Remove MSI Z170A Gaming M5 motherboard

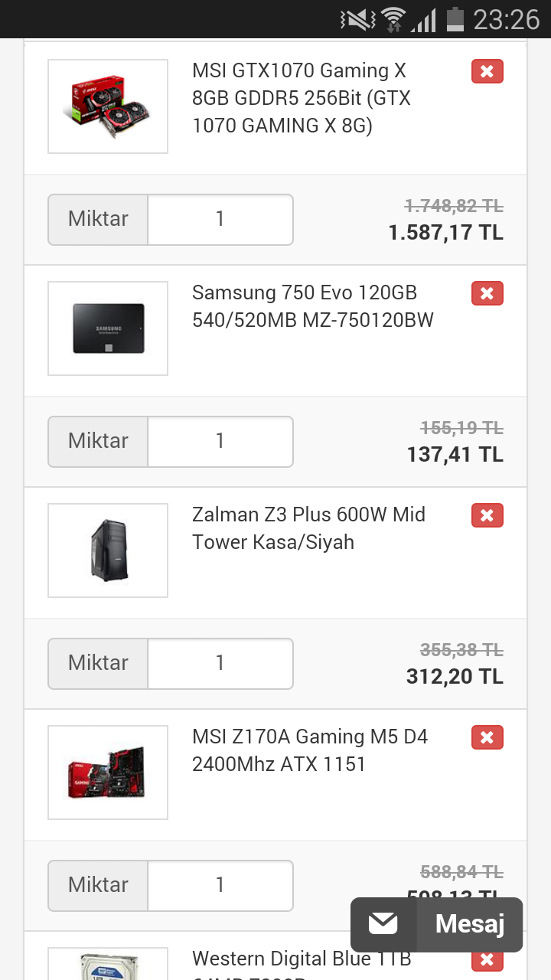click(x=487, y=738)
